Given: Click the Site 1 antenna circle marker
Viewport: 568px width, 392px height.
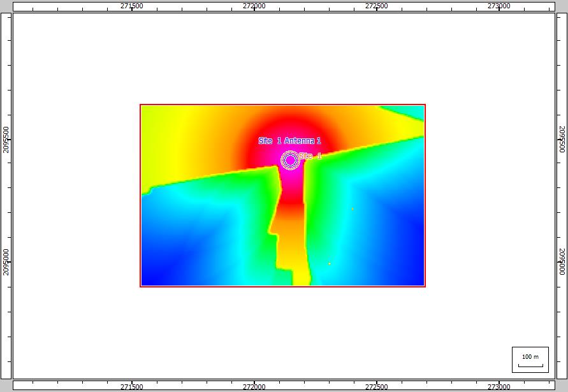Looking at the screenshot, I should pyautogui.click(x=290, y=161).
